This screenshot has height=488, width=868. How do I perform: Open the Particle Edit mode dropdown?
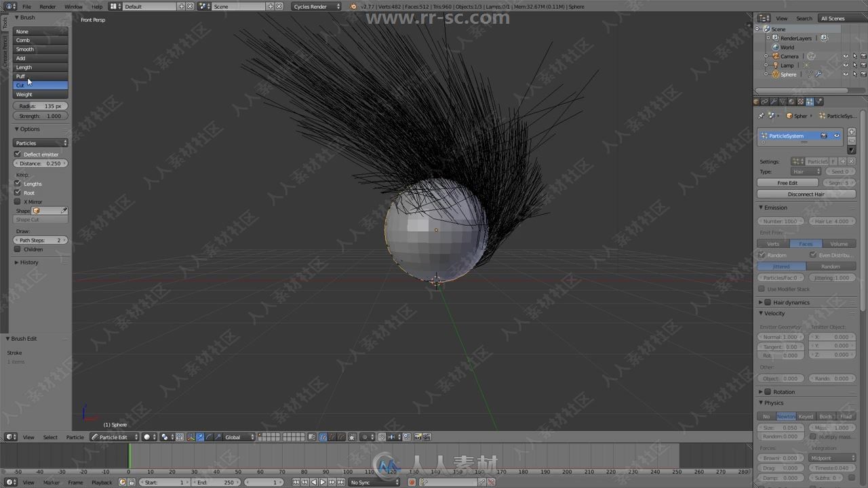click(x=115, y=437)
